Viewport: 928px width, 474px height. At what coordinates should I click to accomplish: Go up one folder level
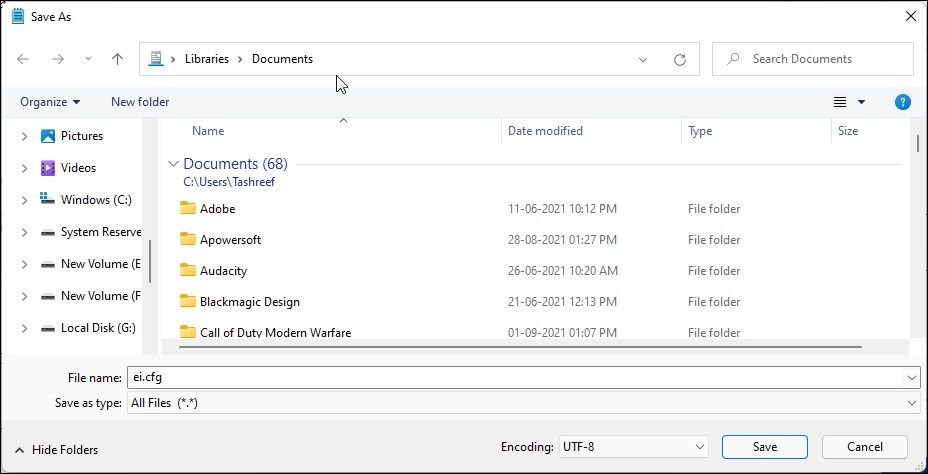pyautogui.click(x=118, y=59)
